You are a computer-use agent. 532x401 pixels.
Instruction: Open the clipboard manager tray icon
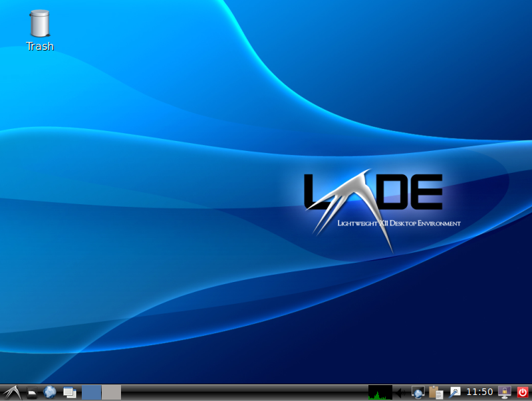coord(436,392)
